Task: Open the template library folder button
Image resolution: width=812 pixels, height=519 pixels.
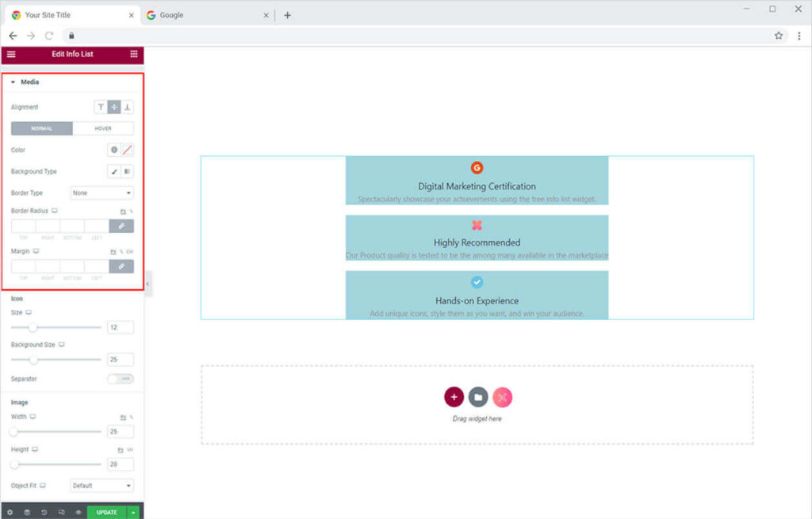Action: (478, 398)
